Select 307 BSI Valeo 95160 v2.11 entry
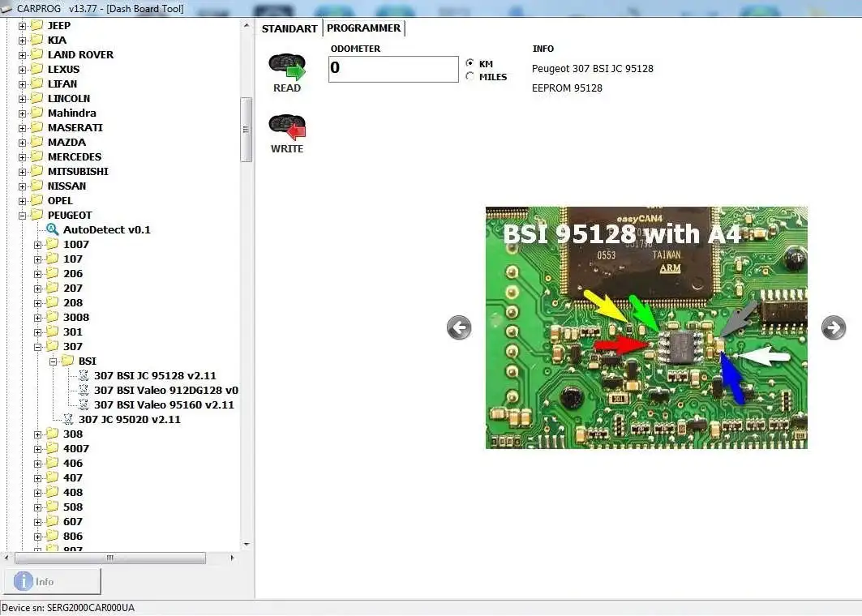The height and width of the screenshot is (616, 862). 164,404
